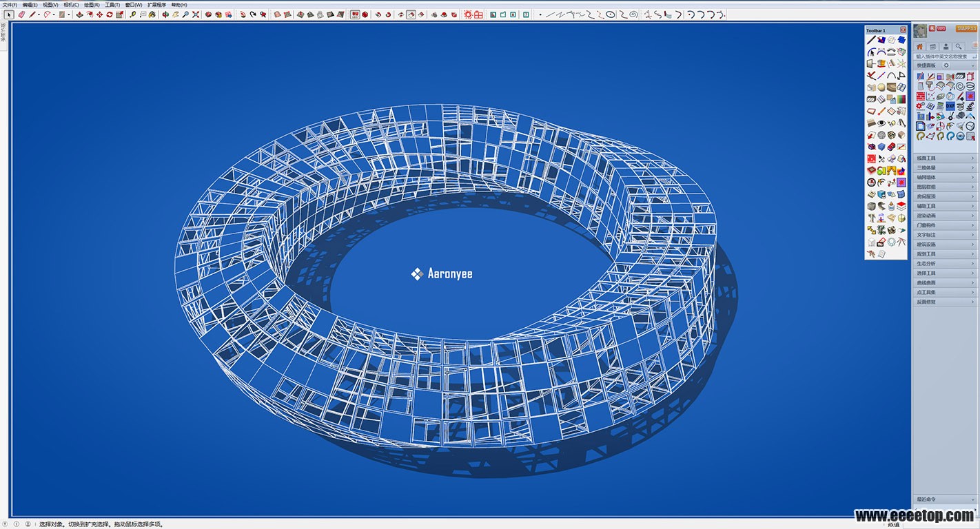Open the Rectangle shape dropdown arrow
980x529 pixels.
[x=69, y=14]
